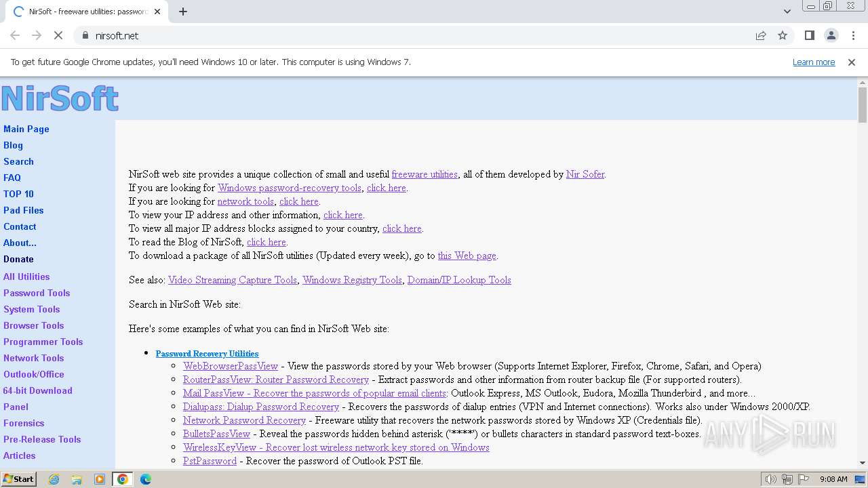Open System Tools category
The height and width of the screenshot is (488, 868).
tap(32, 309)
